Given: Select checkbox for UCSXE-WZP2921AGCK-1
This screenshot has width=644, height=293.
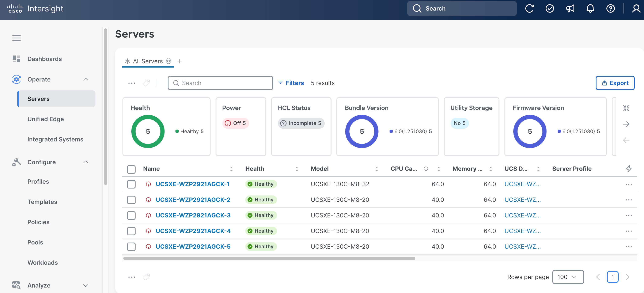Looking at the screenshot, I should tap(131, 184).
